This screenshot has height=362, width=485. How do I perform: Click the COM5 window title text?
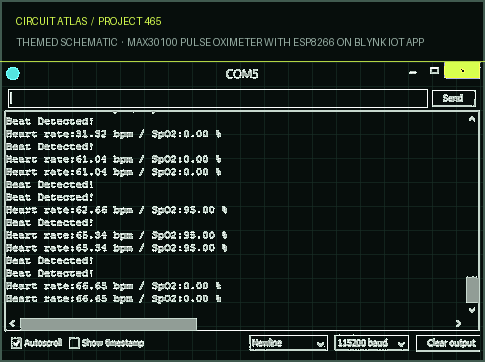coord(242,74)
